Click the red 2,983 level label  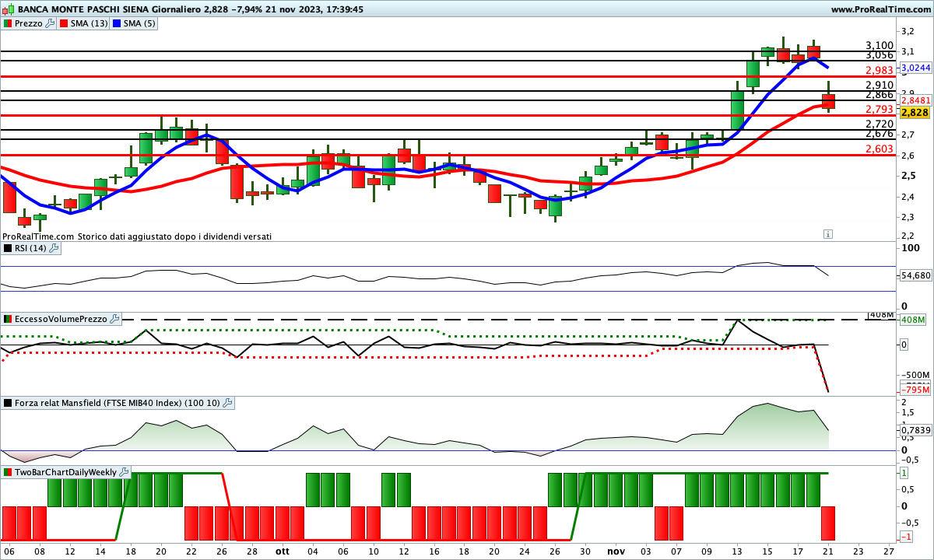click(x=880, y=70)
